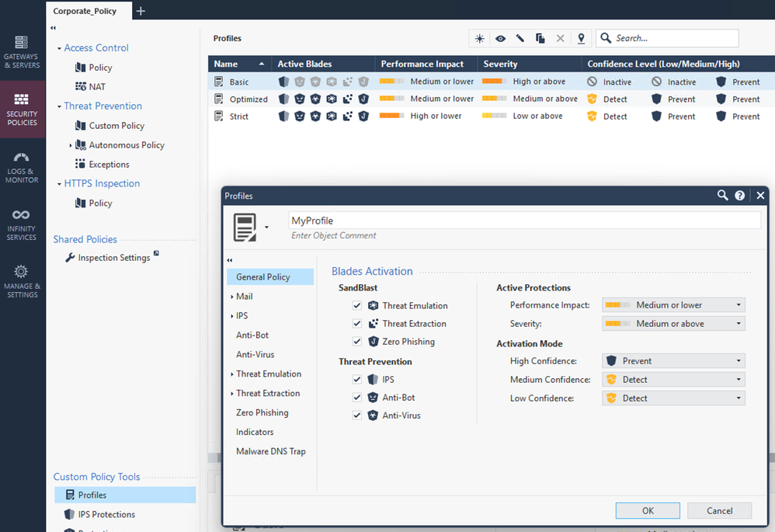Click the Anti-Bot blade icon in dialog
The image size is (775, 532).
coord(374,398)
